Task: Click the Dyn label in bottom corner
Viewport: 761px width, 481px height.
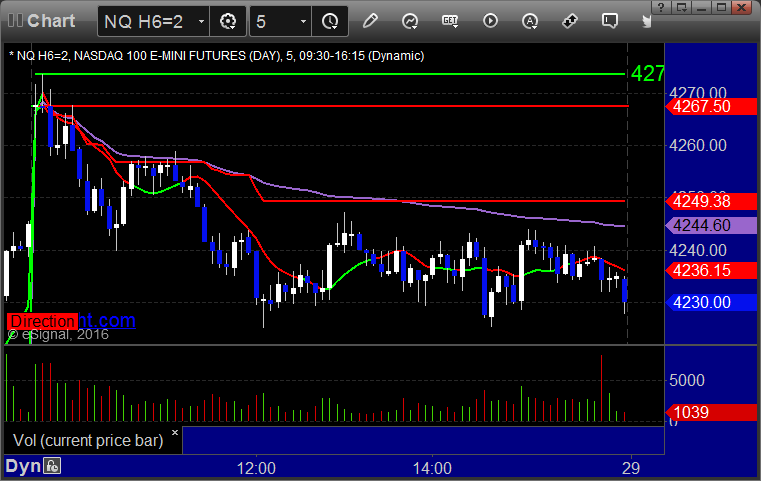Action: (x=23, y=466)
